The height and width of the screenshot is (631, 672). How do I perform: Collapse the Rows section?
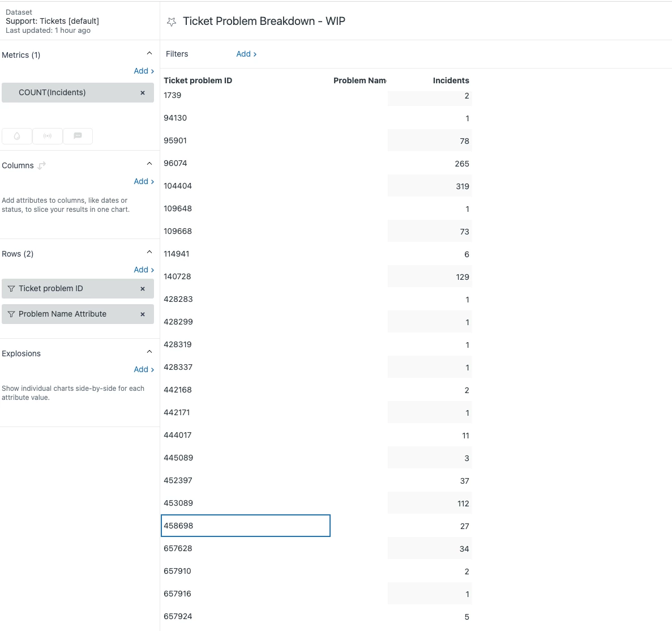(149, 252)
